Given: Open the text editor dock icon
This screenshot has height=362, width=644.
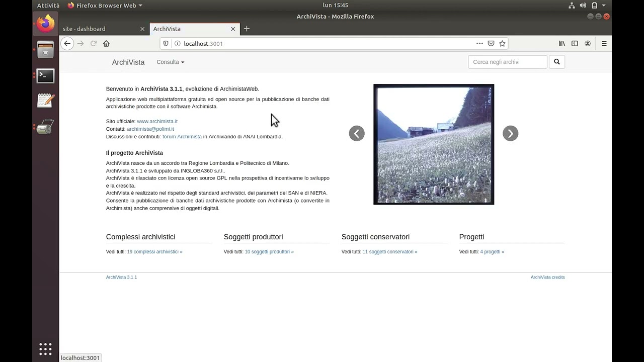Looking at the screenshot, I should pos(45,101).
